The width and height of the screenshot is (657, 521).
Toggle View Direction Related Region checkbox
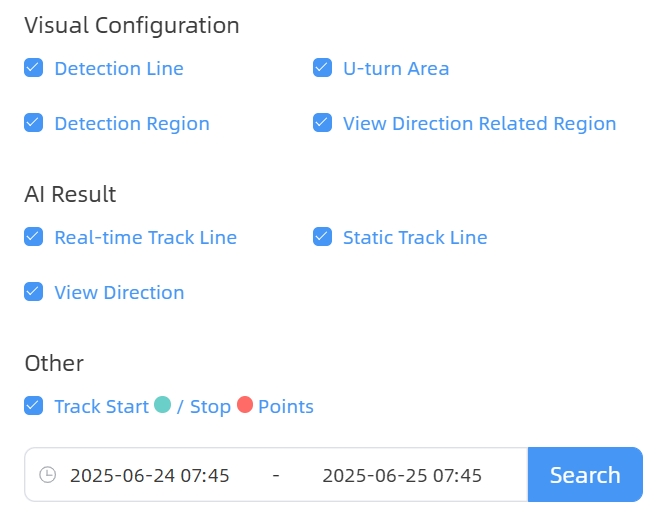pyautogui.click(x=322, y=123)
